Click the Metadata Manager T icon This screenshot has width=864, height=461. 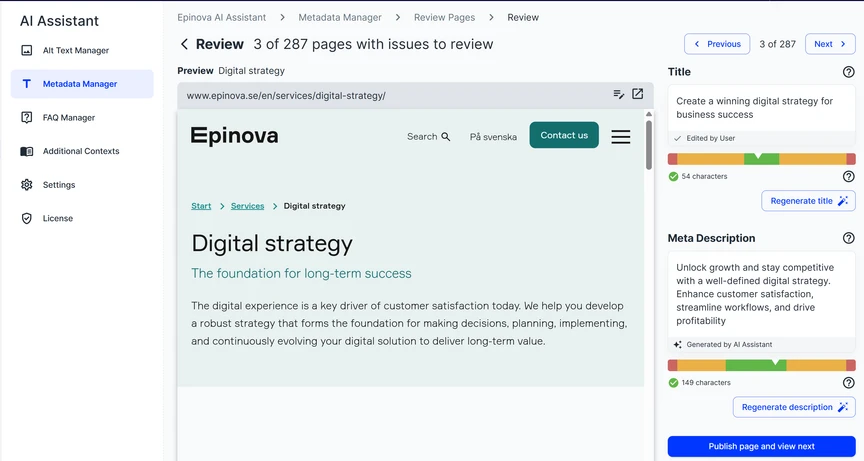(26, 84)
